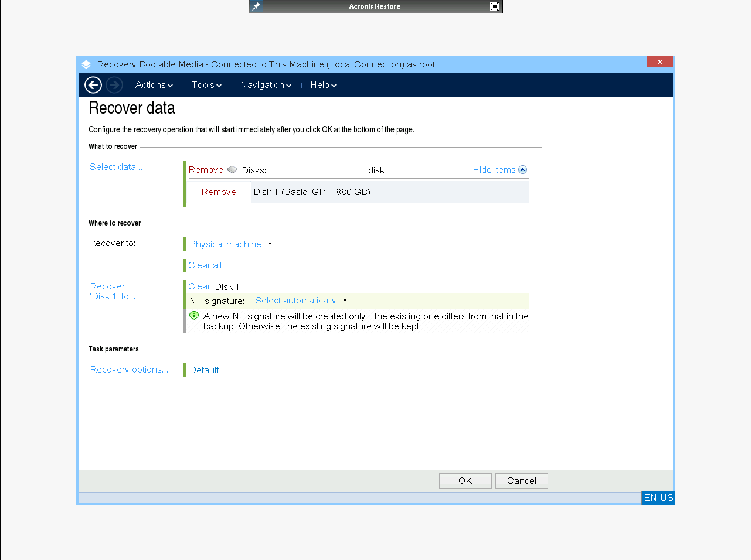The width and height of the screenshot is (751, 560).
Task: Collapse list with Hide items chevron icon
Action: 523,170
